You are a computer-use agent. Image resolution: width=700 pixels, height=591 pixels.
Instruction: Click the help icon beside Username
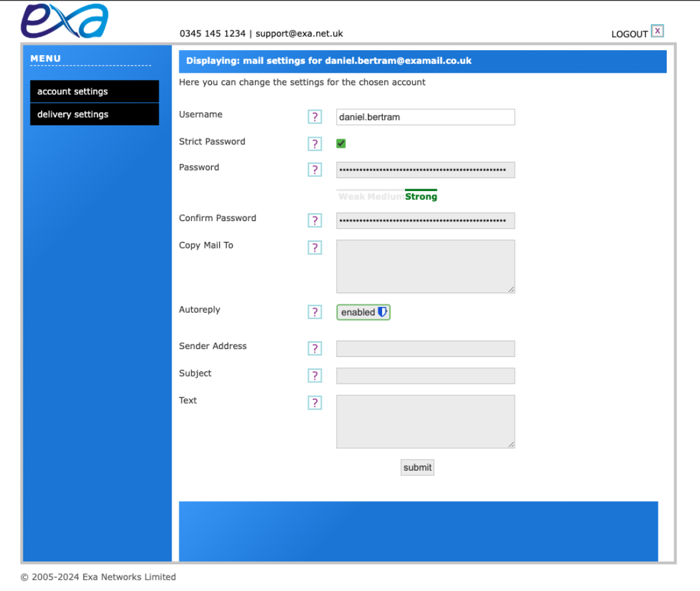click(315, 117)
